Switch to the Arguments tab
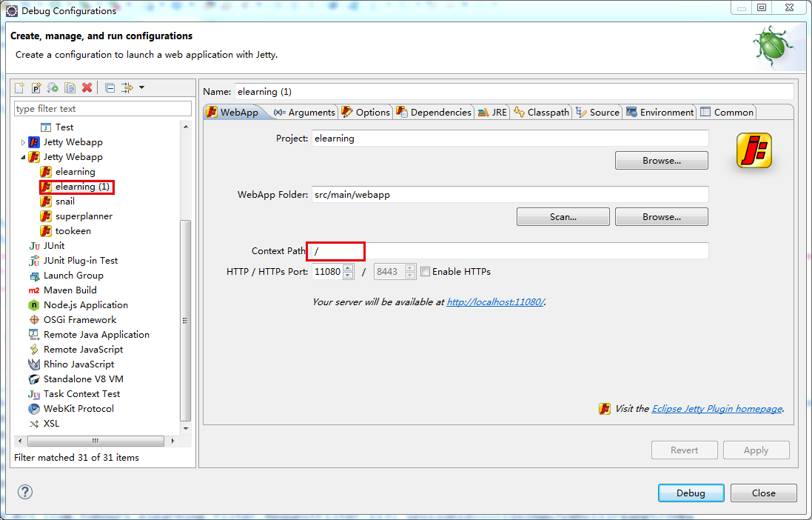This screenshot has width=812, height=520. (304, 113)
